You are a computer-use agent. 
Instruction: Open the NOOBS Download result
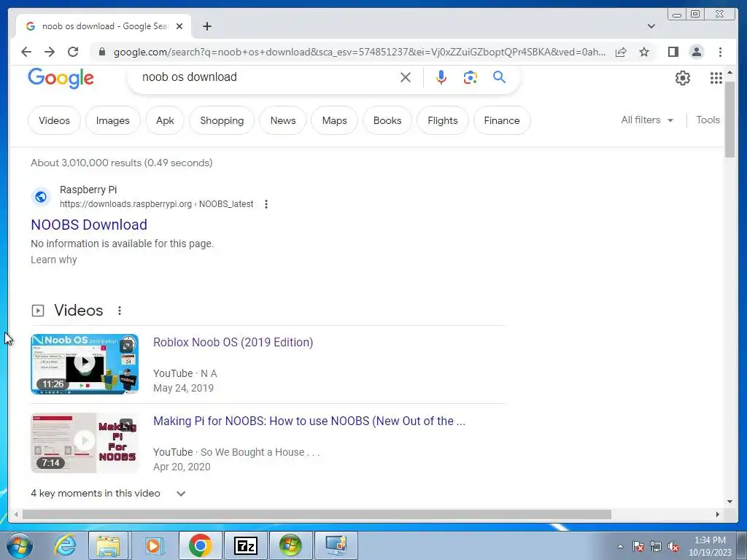pos(89,225)
